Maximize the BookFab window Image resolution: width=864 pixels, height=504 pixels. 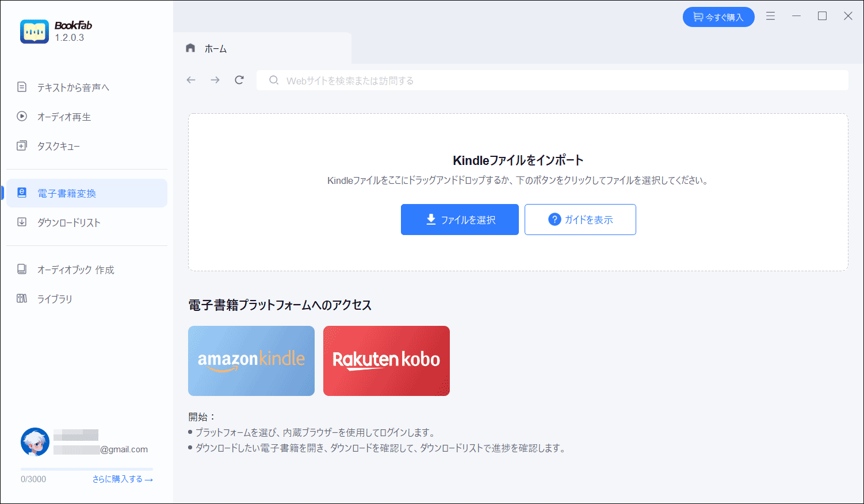(x=823, y=16)
